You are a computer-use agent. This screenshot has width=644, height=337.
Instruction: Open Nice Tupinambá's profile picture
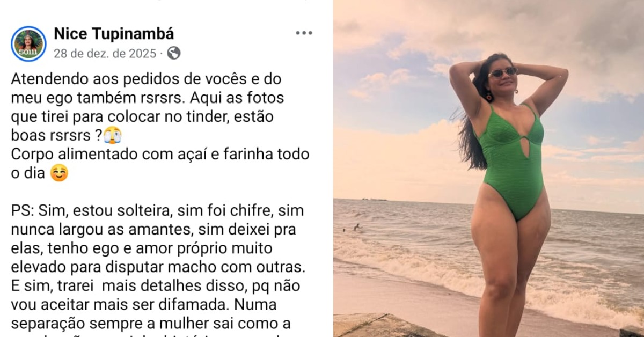point(28,43)
